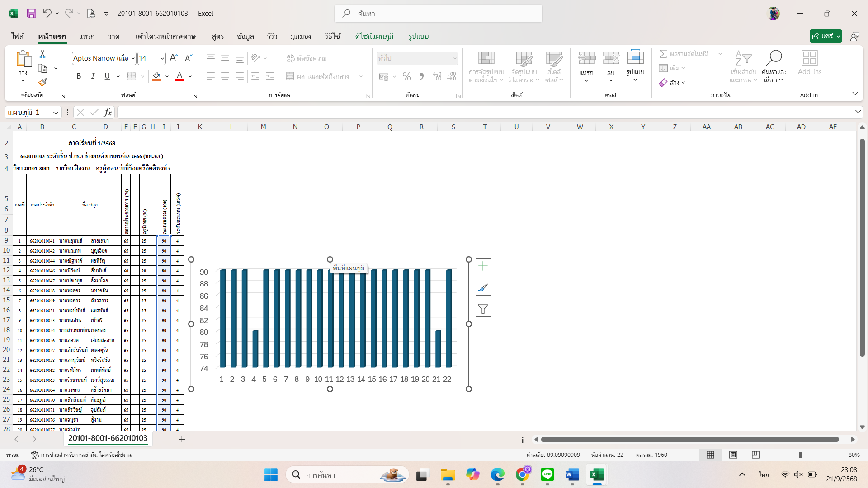Screen dimensions: 868x488
Task: Switch to Page Layout view in status bar
Action: click(x=733, y=455)
